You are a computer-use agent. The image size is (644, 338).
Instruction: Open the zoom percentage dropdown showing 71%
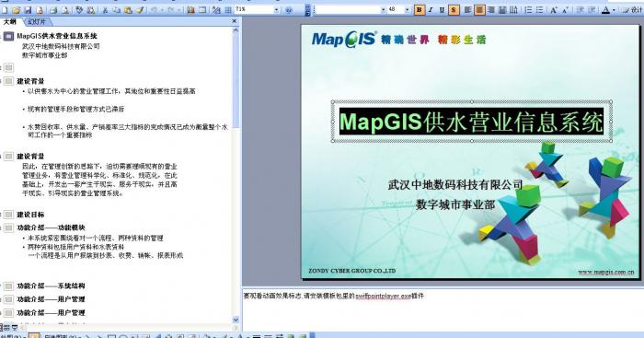[276, 10]
